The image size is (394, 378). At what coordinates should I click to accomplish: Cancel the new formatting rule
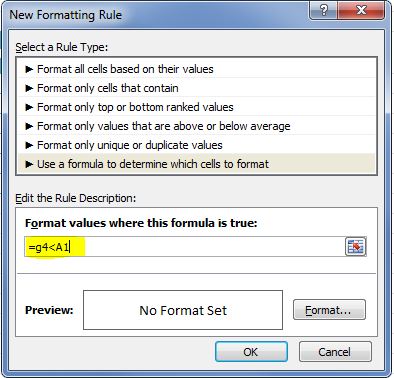335,352
